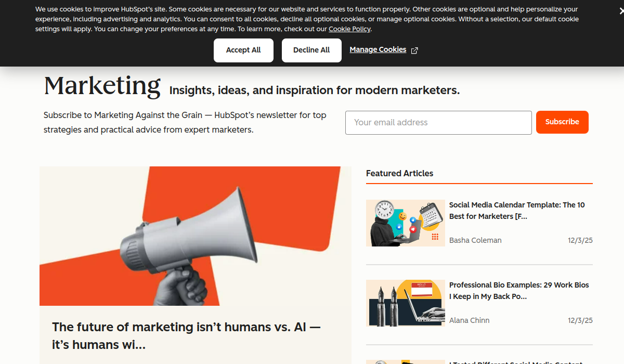Viewport: 624px width, 364px height.
Task: Open the Professional Bio Examples article title
Action: (x=519, y=291)
